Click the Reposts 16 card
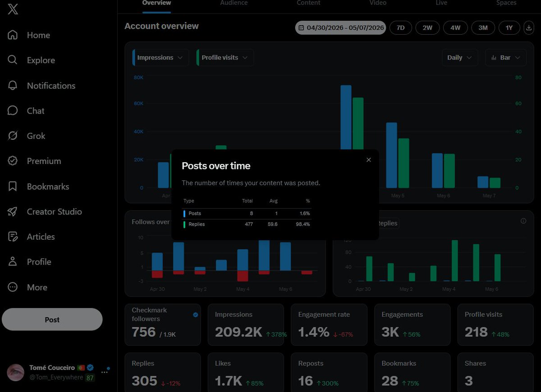The width and height of the screenshot is (541, 392). [x=329, y=372]
